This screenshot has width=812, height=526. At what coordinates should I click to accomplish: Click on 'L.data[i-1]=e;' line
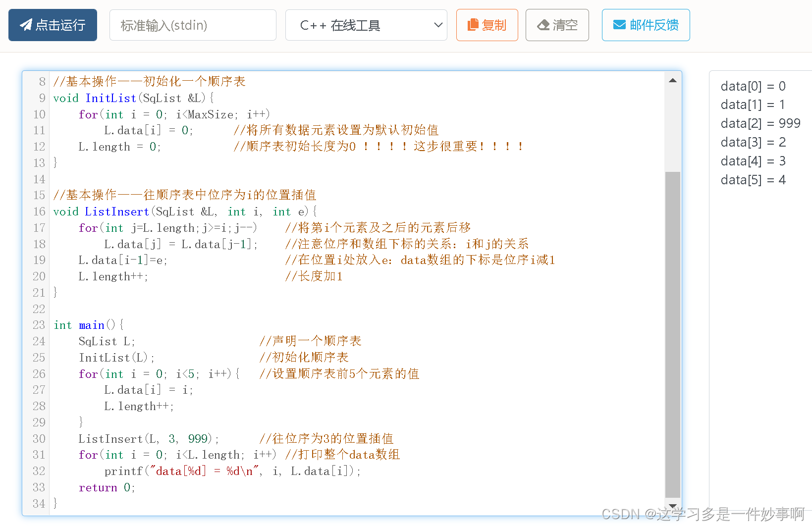pos(123,260)
